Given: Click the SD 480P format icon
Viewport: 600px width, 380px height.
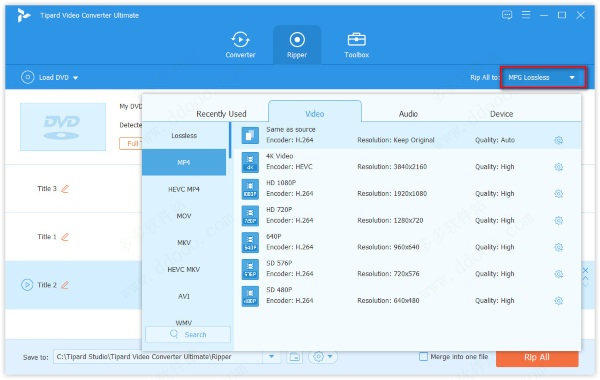Looking at the screenshot, I should click(x=250, y=296).
